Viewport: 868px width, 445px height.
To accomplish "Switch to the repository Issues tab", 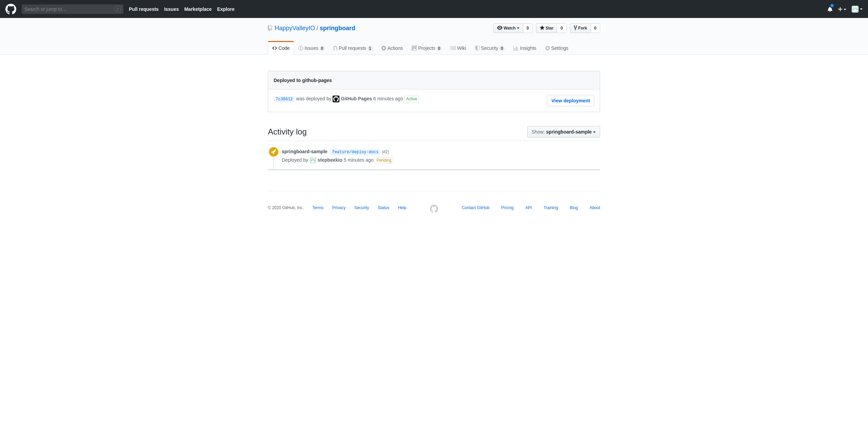I will [x=311, y=48].
